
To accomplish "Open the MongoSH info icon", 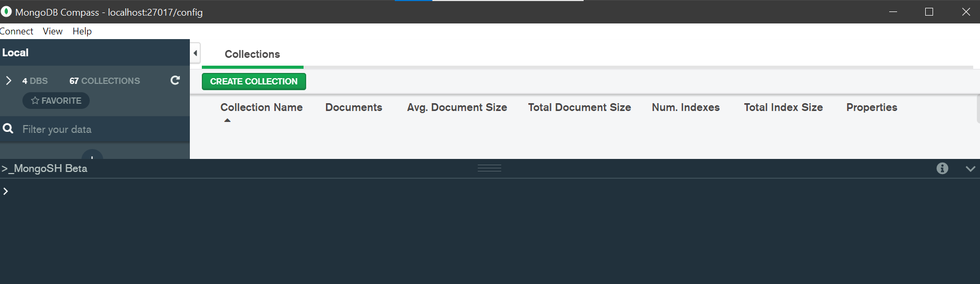I will (x=942, y=168).
